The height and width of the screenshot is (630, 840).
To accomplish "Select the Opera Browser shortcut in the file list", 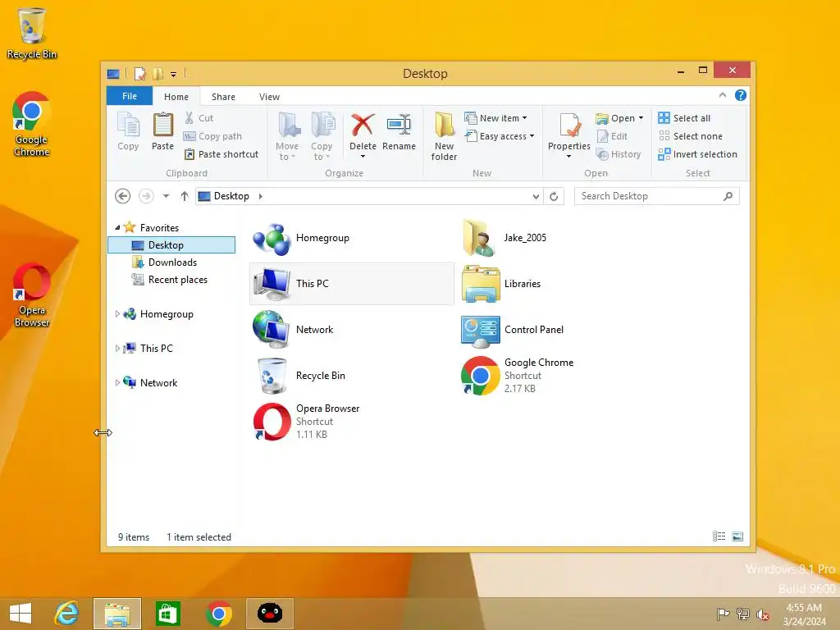I will click(x=352, y=422).
